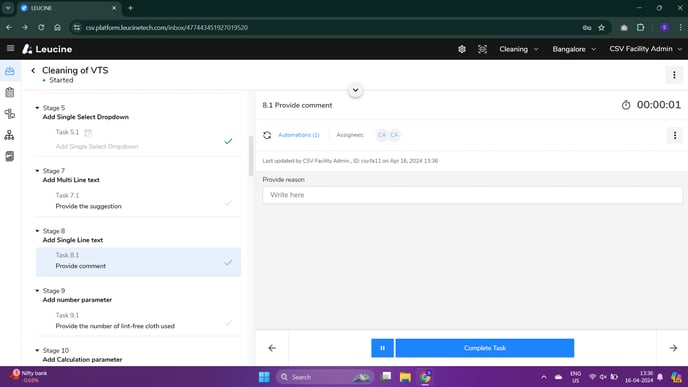688x387 pixels.
Task: Click the Complete Task button
Action: click(x=485, y=348)
